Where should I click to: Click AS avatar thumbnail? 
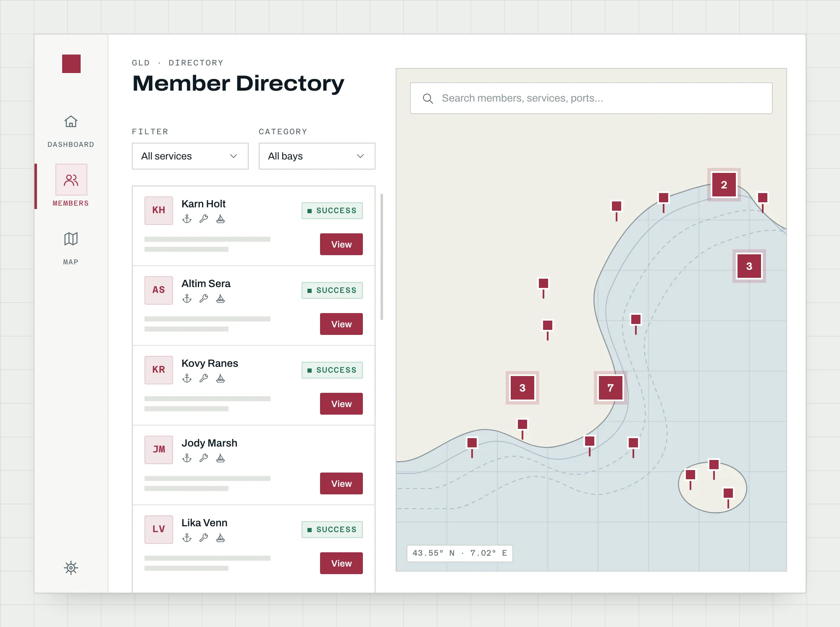(x=159, y=290)
